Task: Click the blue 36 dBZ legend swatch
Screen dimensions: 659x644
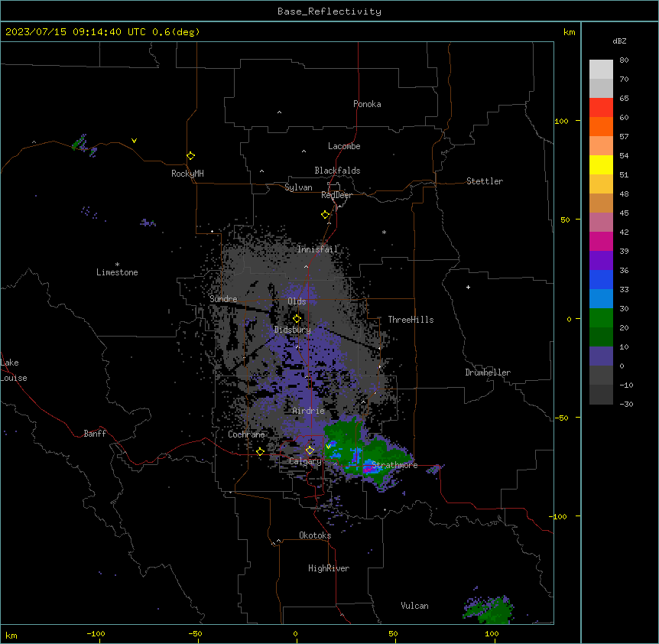Action: click(x=601, y=279)
